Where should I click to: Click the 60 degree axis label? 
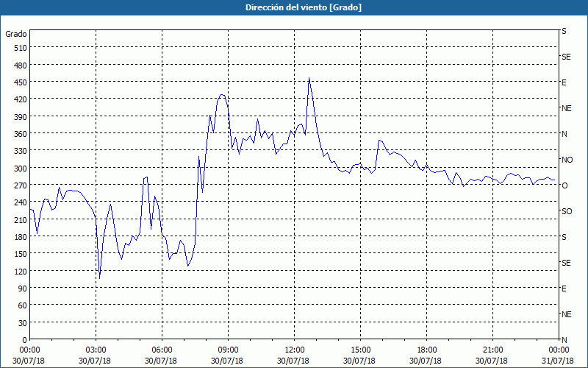point(23,305)
